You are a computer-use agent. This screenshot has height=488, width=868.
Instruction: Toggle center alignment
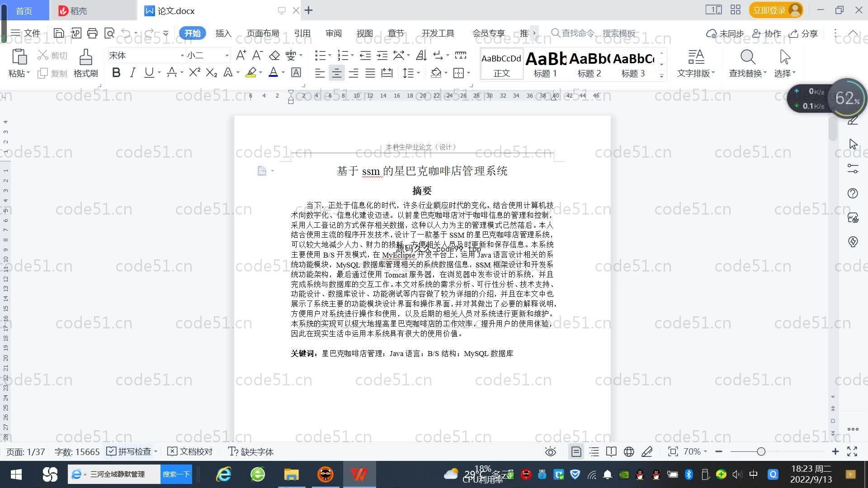336,73
